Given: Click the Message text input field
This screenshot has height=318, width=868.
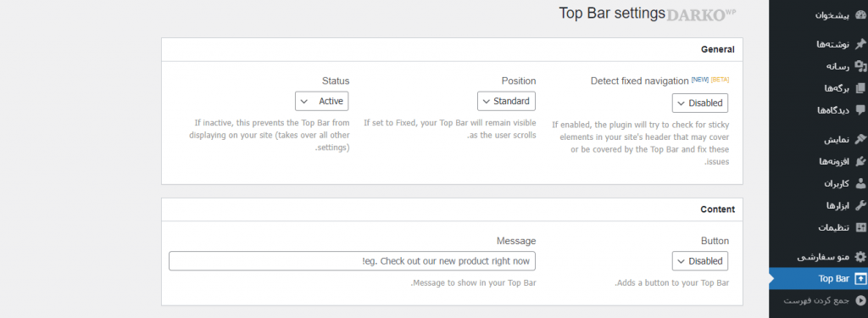Looking at the screenshot, I should tap(352, 261).
